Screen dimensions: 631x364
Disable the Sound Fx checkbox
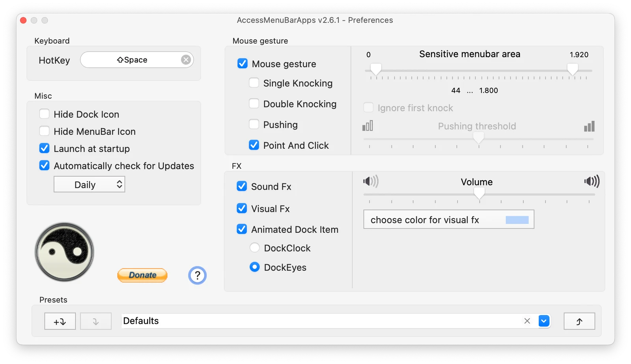coord(242,186)
